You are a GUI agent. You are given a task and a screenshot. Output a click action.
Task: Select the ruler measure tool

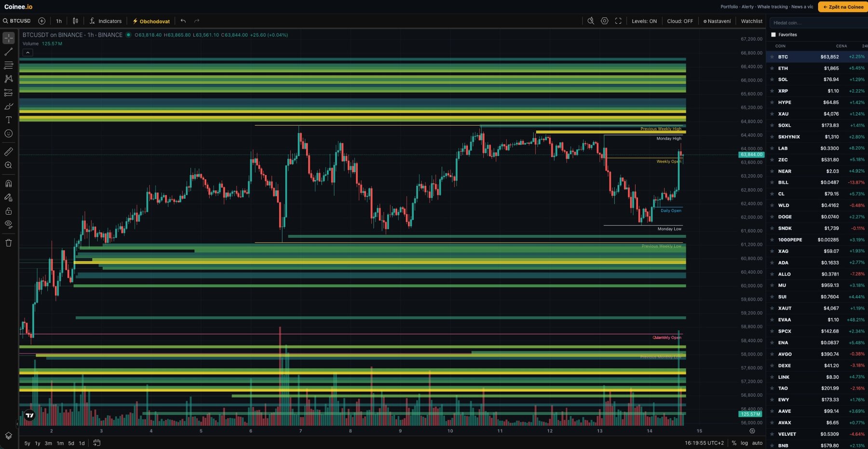[9, 151]
